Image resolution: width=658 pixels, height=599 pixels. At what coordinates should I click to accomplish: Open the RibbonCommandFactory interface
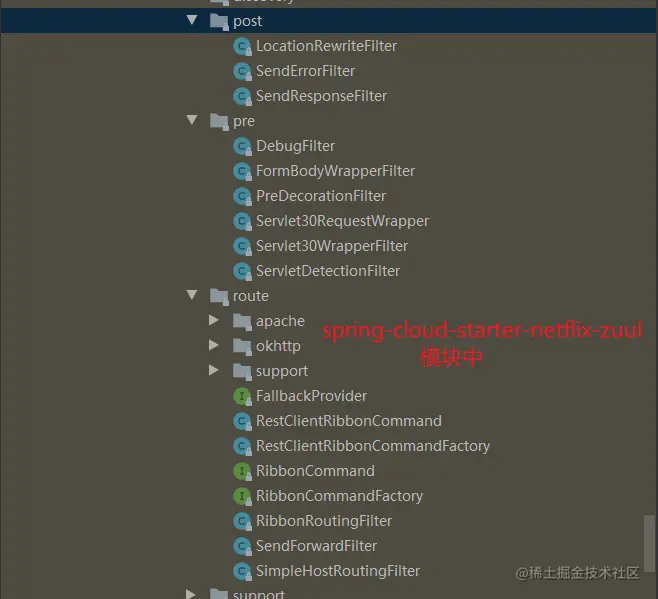[x=339, y=496]
